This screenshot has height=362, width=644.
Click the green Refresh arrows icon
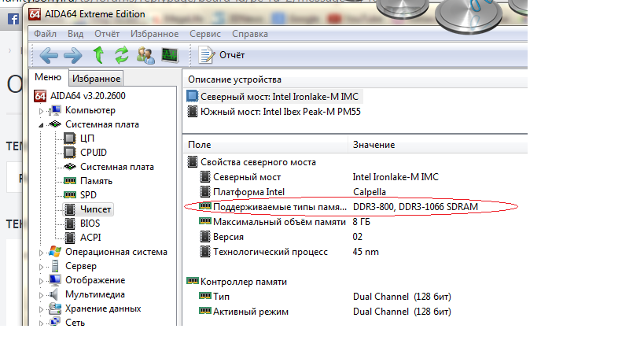click(121, 54)
